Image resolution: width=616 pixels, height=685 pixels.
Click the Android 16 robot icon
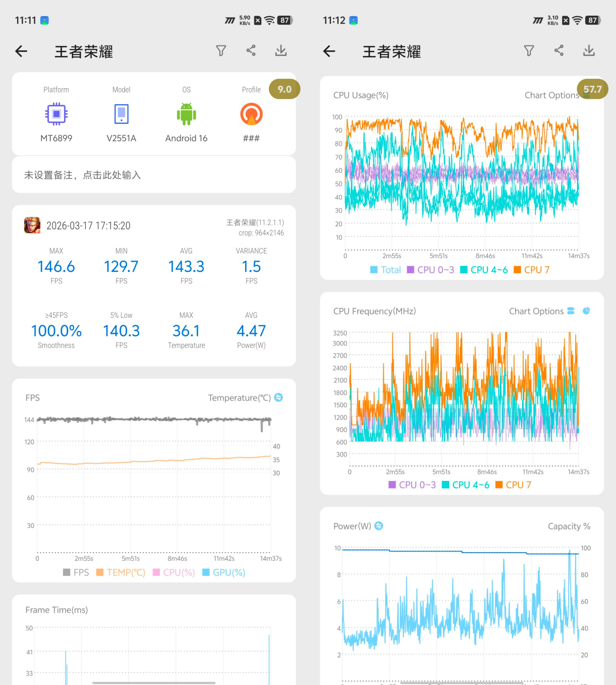[x=186, y=114]
